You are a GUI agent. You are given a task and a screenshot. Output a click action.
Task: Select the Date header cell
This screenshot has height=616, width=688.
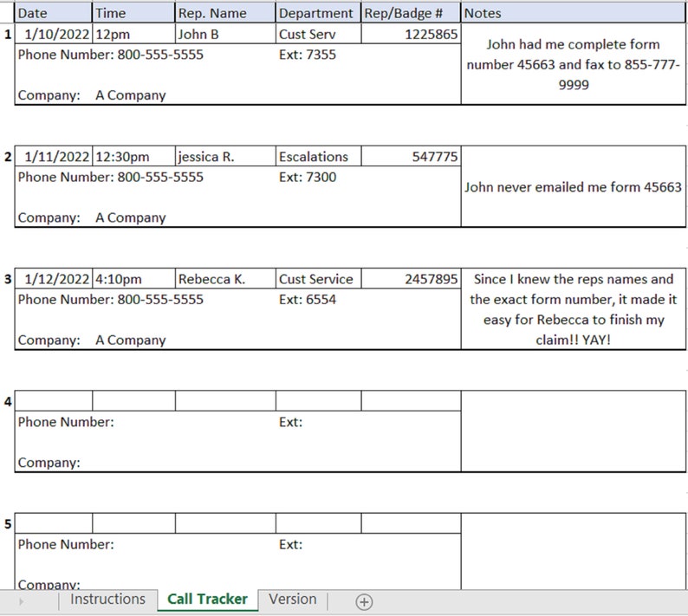[54, 13]
